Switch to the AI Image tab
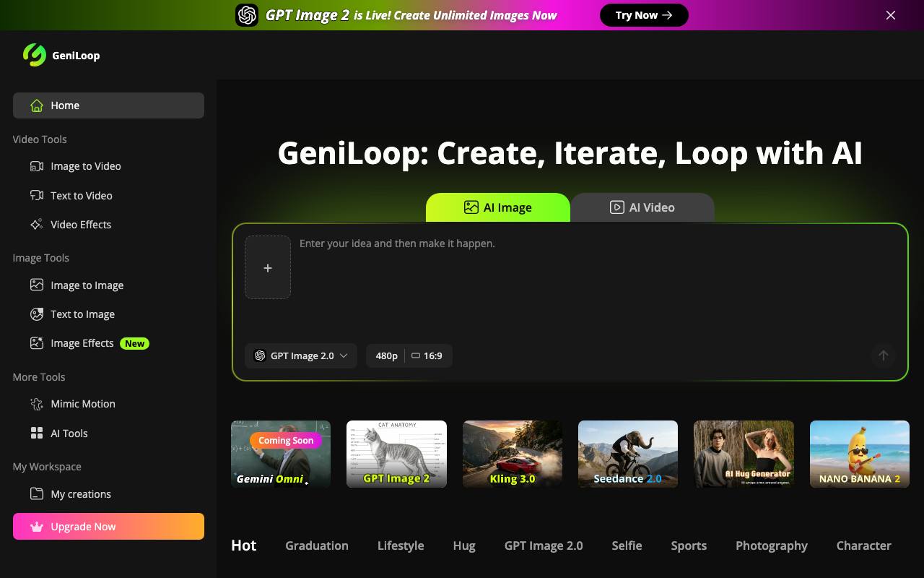 [x=498, y=207]
